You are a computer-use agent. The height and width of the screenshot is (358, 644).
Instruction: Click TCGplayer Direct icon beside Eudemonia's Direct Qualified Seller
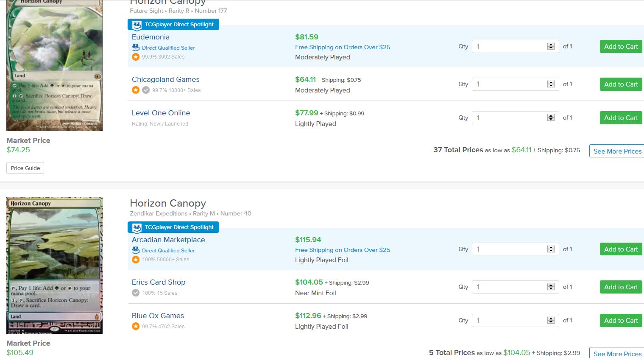point(136,48)
